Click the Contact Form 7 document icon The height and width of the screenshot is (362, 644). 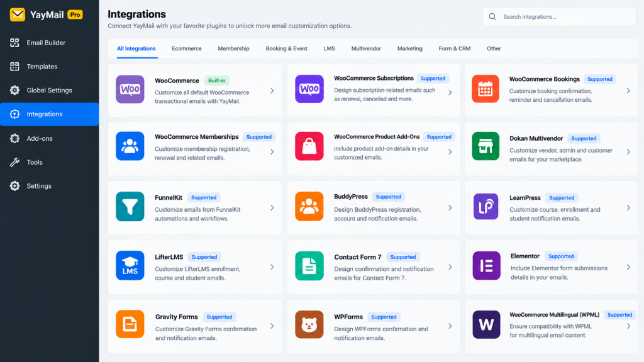(x=309, y=266)
